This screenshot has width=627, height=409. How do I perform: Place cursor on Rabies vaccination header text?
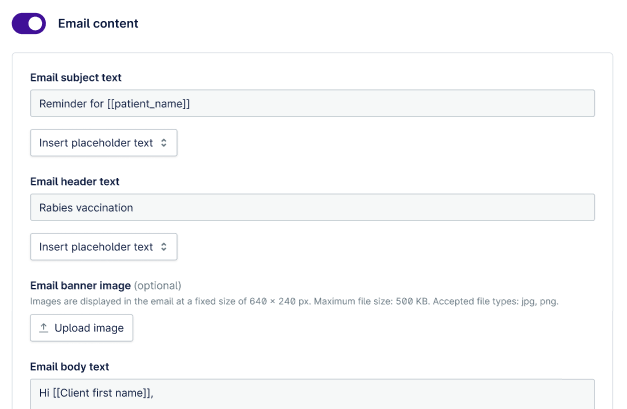86,207
